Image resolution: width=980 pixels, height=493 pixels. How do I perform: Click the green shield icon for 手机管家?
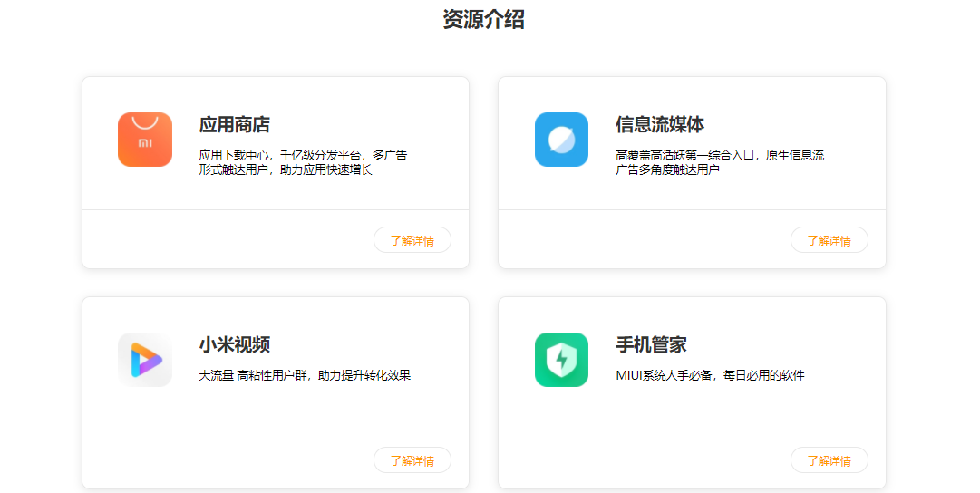[x=561, y=360]
